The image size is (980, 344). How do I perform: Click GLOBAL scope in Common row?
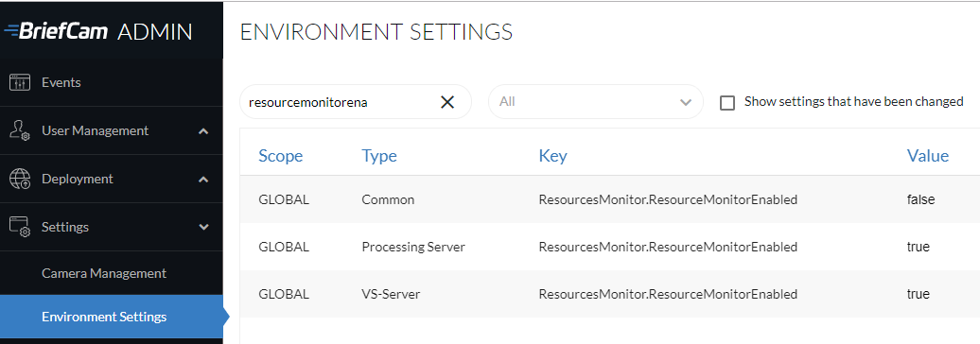pyautogui.click(x=284, y=199)
